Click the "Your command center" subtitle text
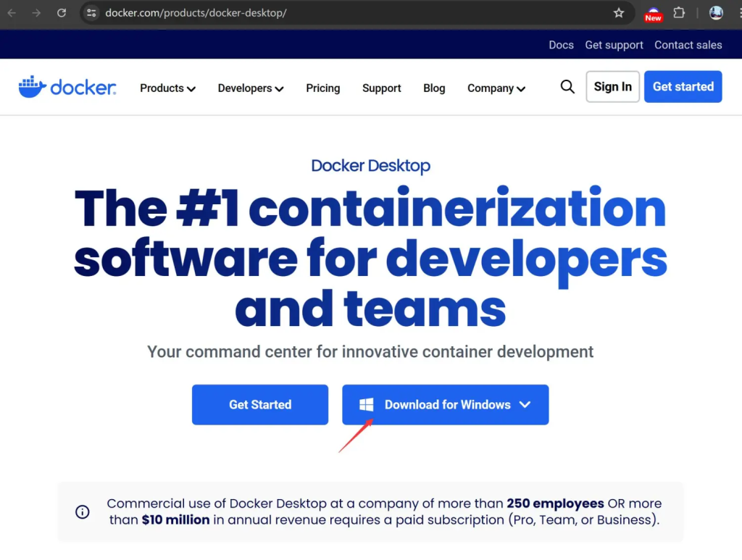This screenshot has height=560, width=742. tap(370, 352)
